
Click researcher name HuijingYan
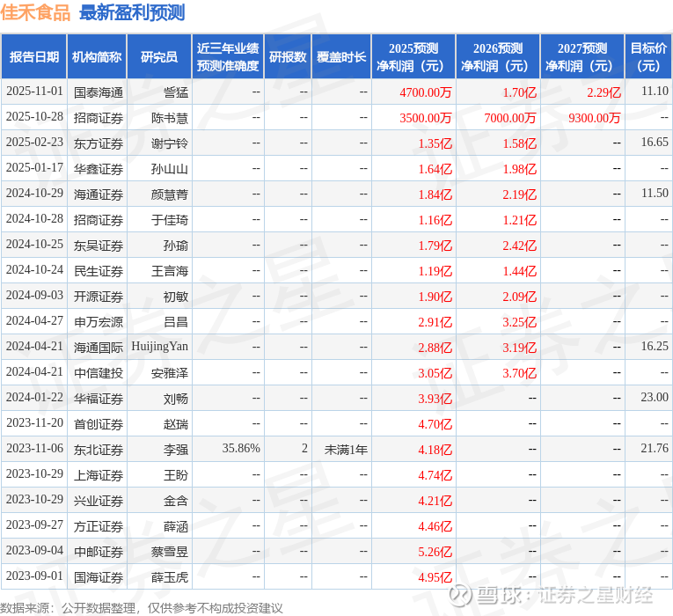pos(159,347)
